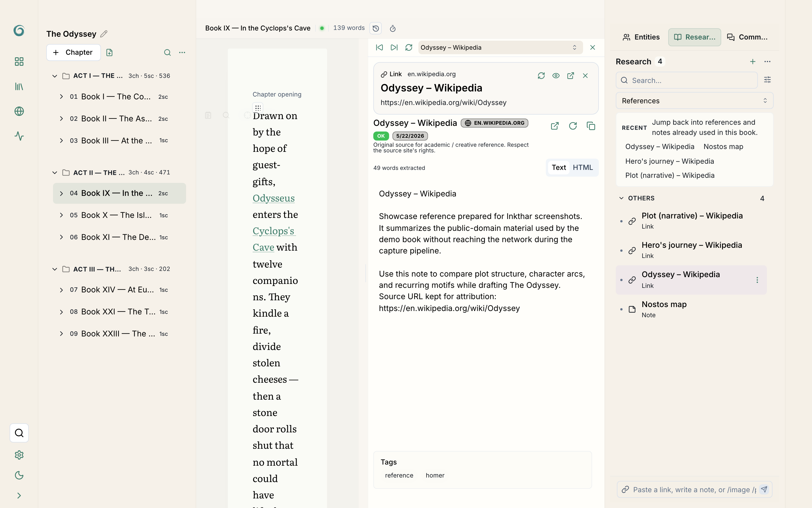Click the add Chapter button
812x508 pixels.
74,52
